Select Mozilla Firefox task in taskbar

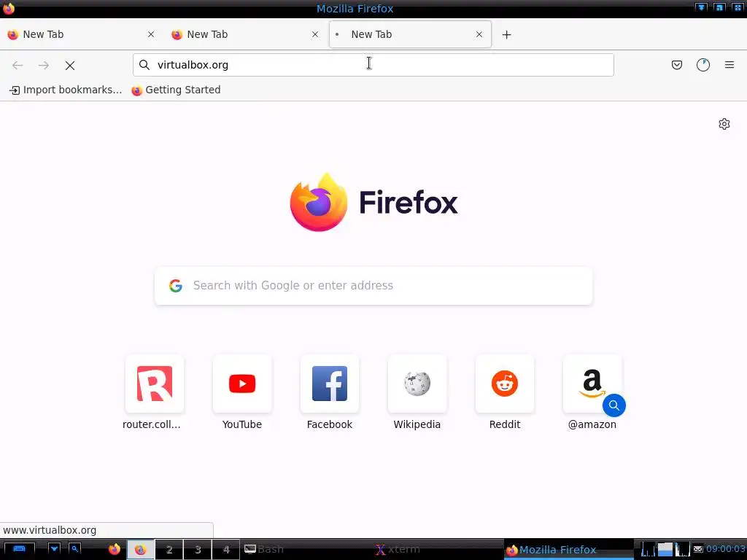(x=569, y=550)
